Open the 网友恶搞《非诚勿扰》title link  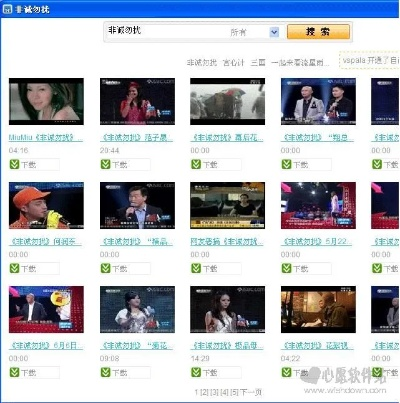point(227,242)
